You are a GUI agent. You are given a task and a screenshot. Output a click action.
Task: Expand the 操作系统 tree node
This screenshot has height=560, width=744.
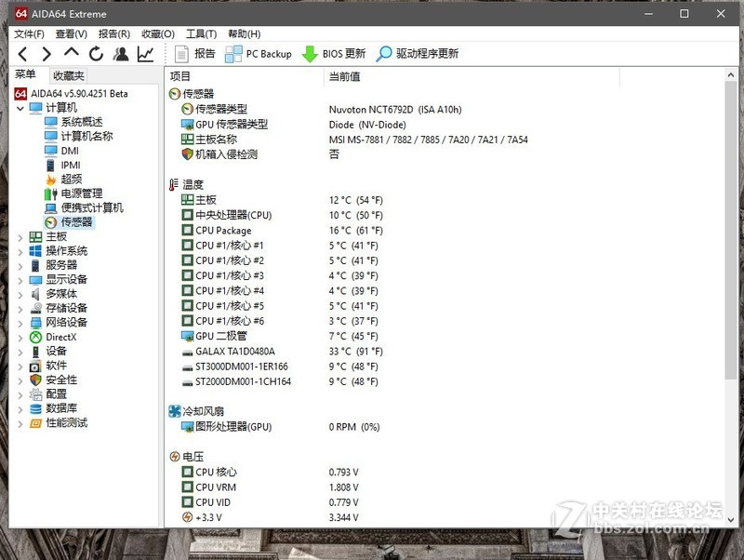coord(20,251)
